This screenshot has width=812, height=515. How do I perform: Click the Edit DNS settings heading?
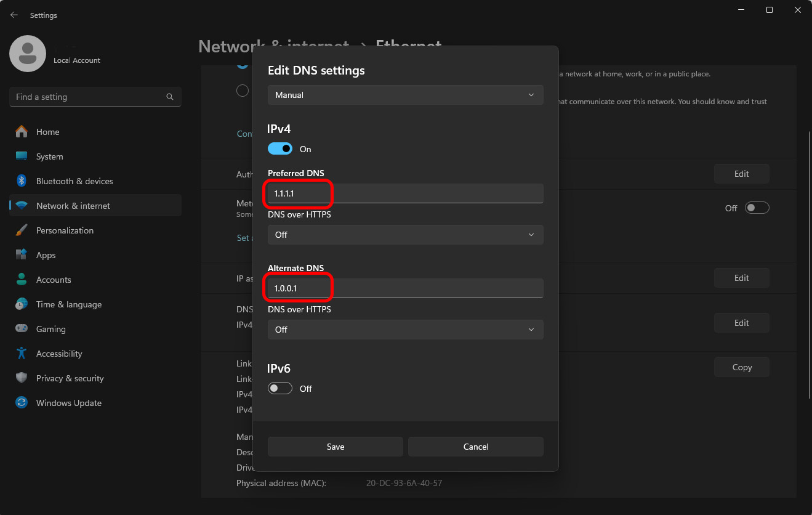[316, 70]
